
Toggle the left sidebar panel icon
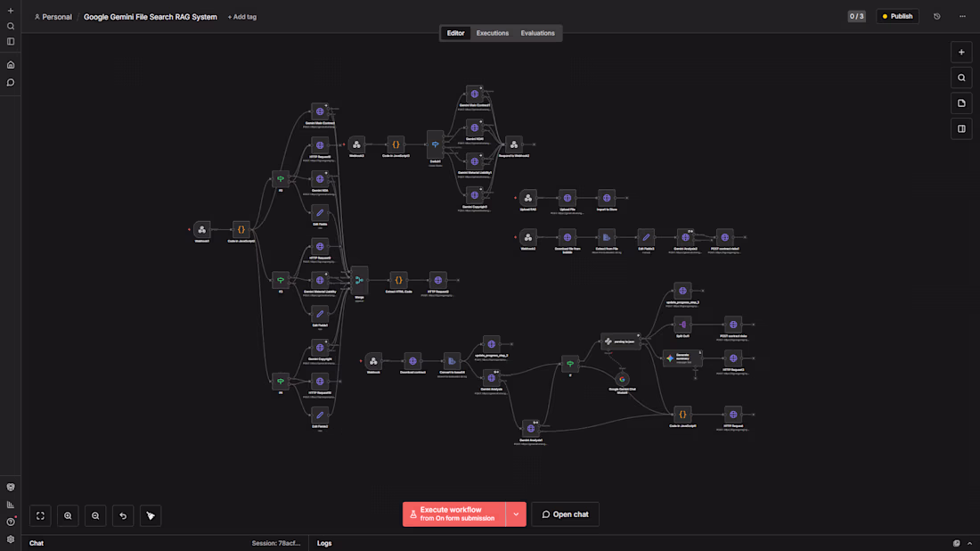[11, 41]
